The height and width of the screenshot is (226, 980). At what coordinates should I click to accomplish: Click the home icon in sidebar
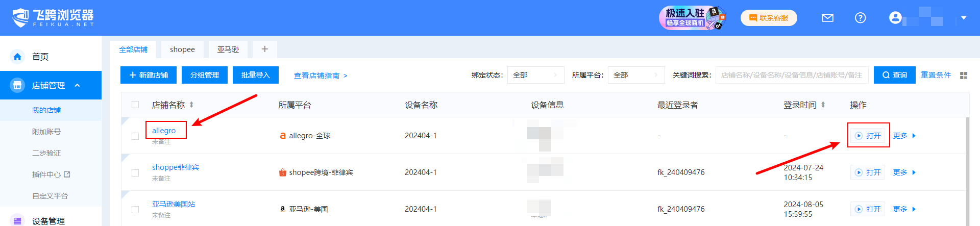coord(17,57)
